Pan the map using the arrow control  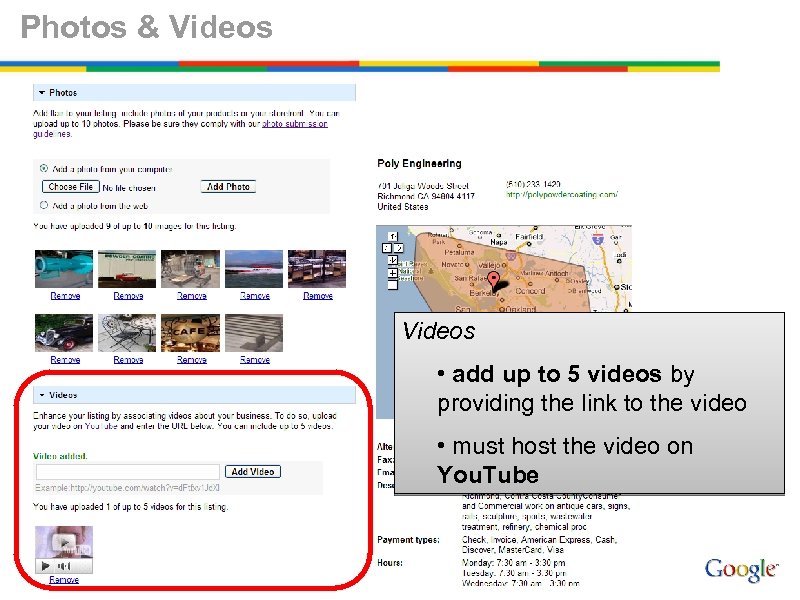(x=393, y=235)
